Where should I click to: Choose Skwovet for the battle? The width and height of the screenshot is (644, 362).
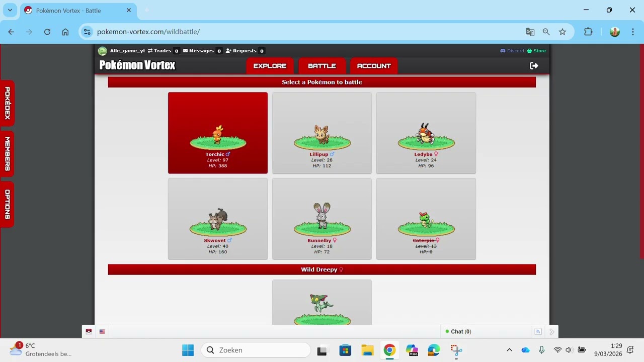[x=218, y=219]
